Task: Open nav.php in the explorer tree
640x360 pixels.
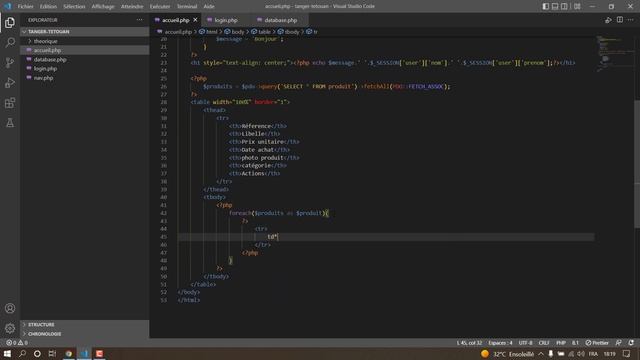Action: point(85,78)
